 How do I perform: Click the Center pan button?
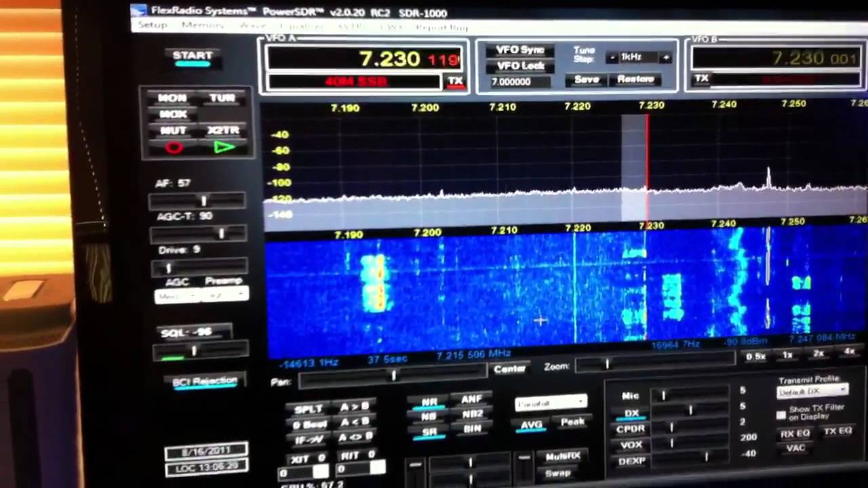510,369
